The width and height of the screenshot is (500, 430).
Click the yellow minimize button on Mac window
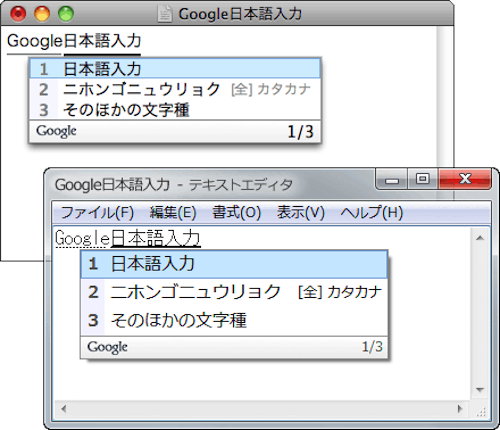click(x=42, y=14)
